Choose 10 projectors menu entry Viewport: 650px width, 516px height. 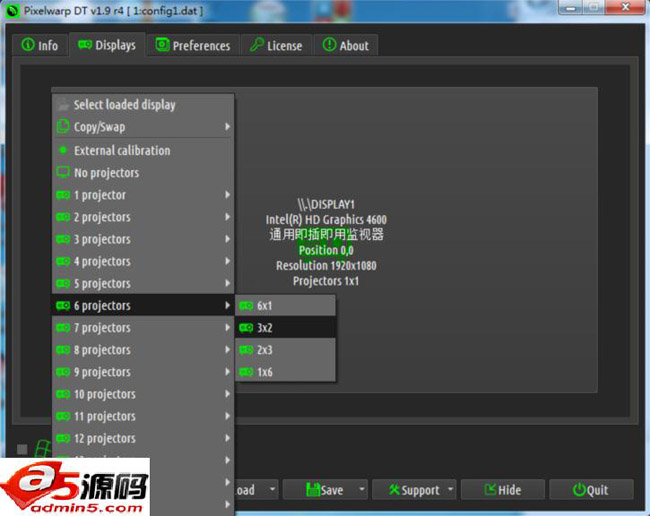click(143, 394)
